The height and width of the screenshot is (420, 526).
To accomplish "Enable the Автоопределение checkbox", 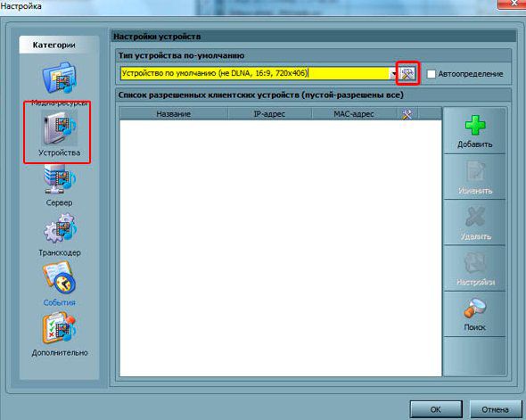I will [x=431, y=74].
